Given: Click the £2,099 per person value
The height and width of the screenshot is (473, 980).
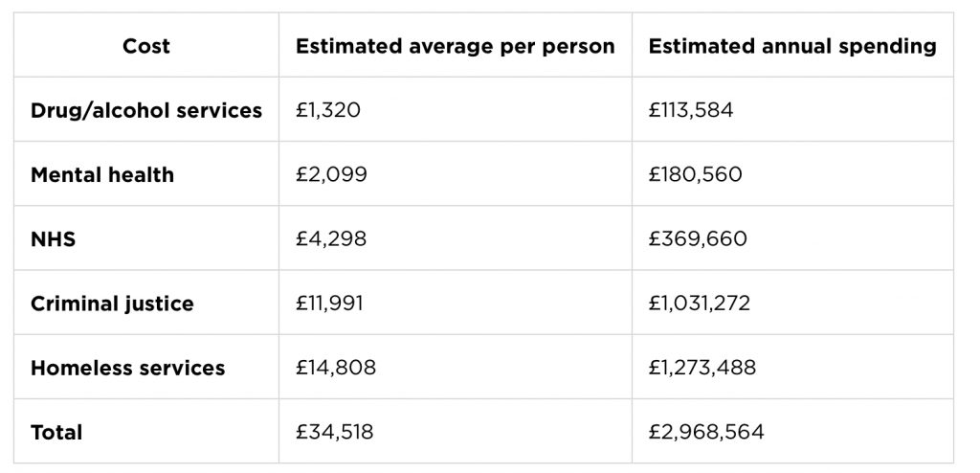Looking at the screenshot, I should pyautogui.click(x=332, y=174).
